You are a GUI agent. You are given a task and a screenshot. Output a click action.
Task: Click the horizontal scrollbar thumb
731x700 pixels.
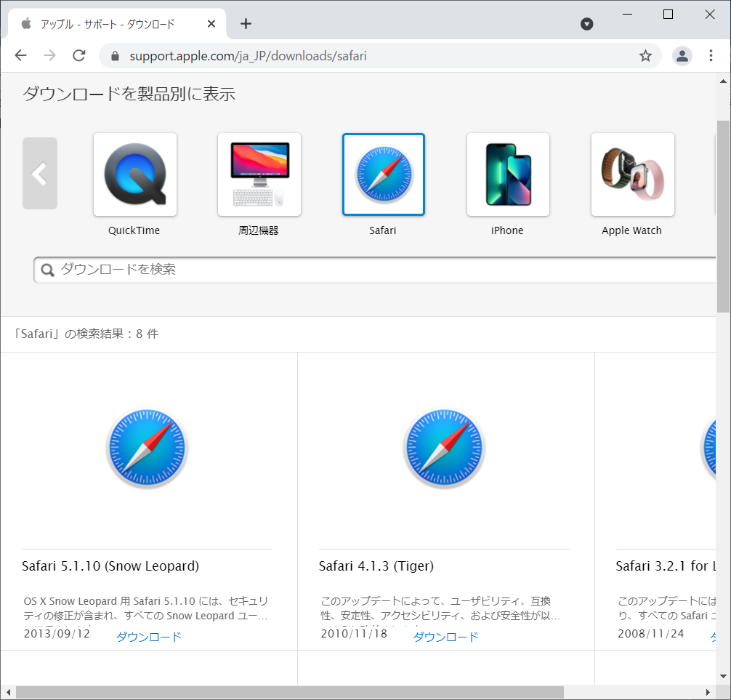coord(289,692)
